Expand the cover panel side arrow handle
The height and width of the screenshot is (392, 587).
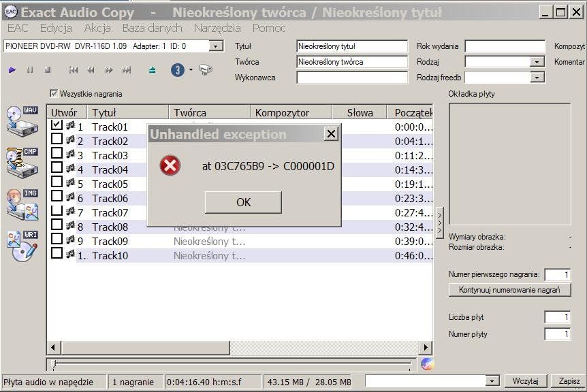(440, 223)
